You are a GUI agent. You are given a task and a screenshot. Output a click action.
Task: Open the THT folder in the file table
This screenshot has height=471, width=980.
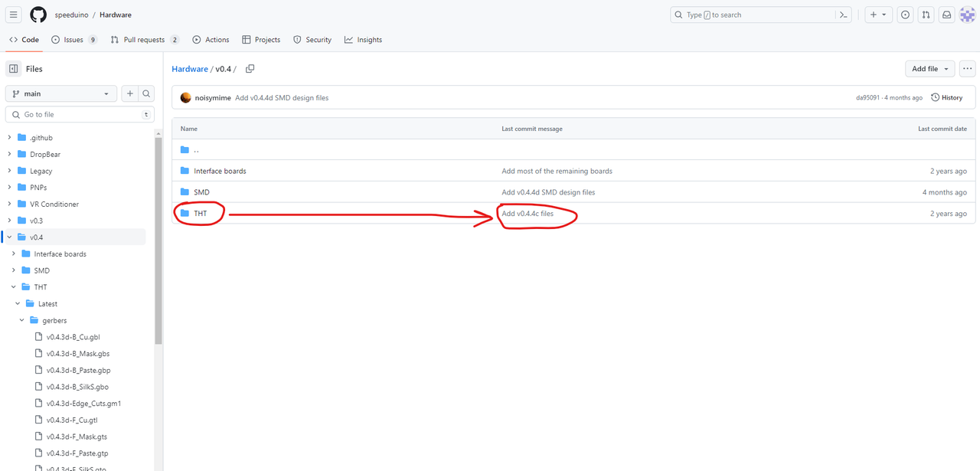201,214
